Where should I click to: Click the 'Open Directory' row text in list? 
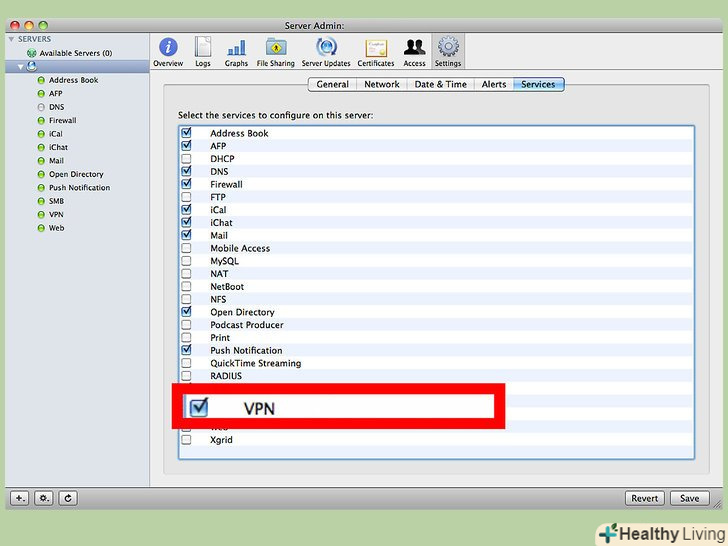click(x=242, y=312)
